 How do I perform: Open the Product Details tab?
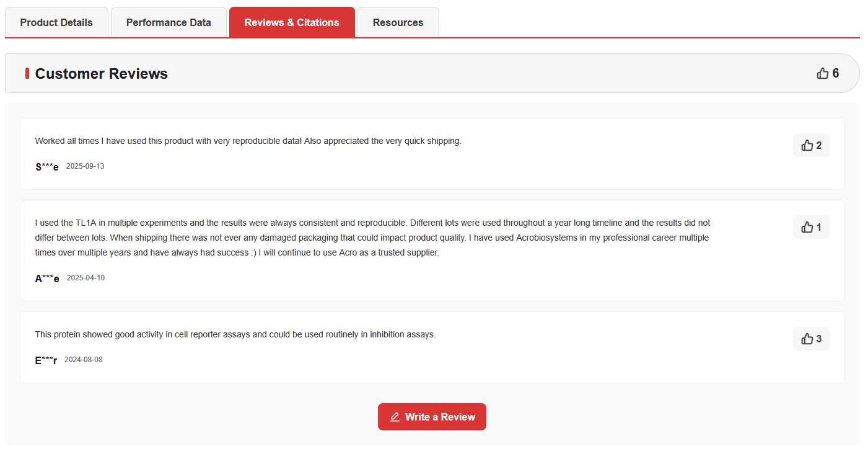56,22
